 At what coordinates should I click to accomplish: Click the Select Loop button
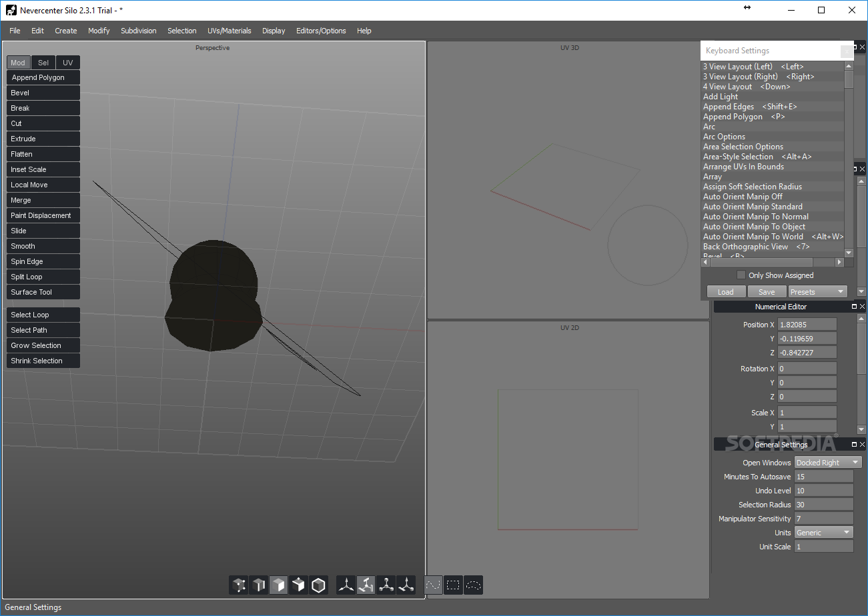(x=43, y=315)
